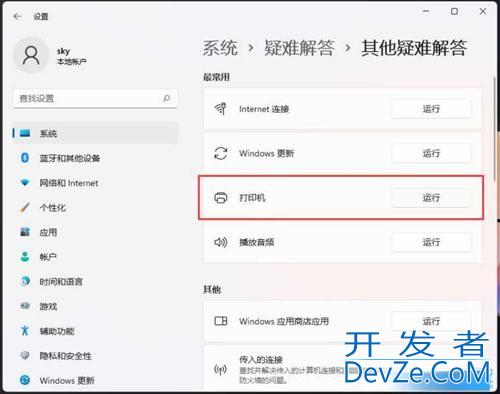The height and width of the screenshot is (394, 500).
Task: Click the 辅助功能 accessibility icon
Action: click(25, 331)
